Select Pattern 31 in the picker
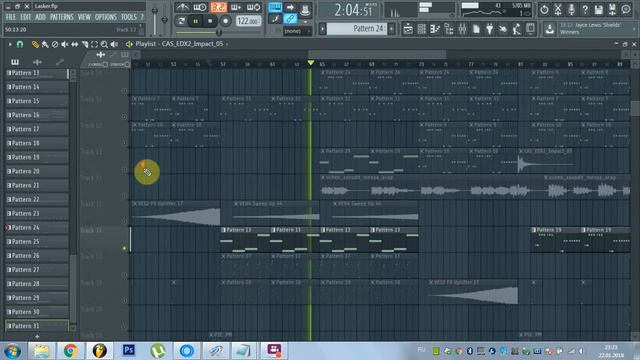 [x=36, y=326]
